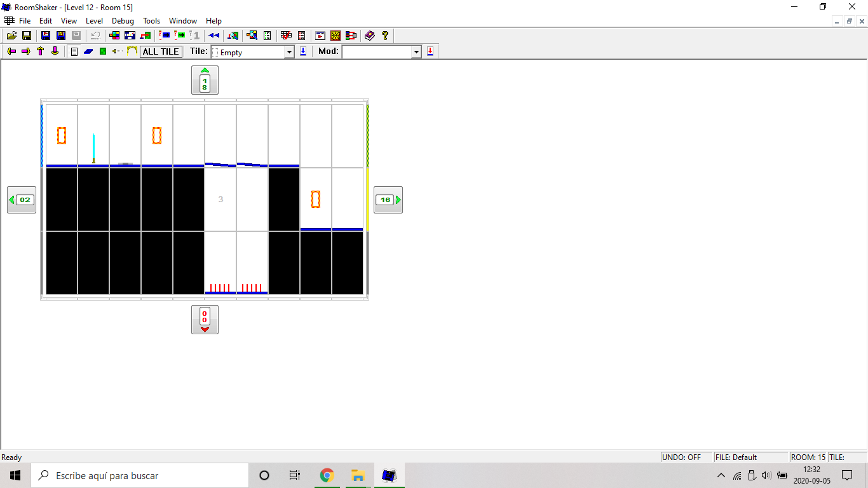Viewport: 868px width, 488px height.
Task: Click the multicolored room grid icon
Action: click(x=114, y=36)
